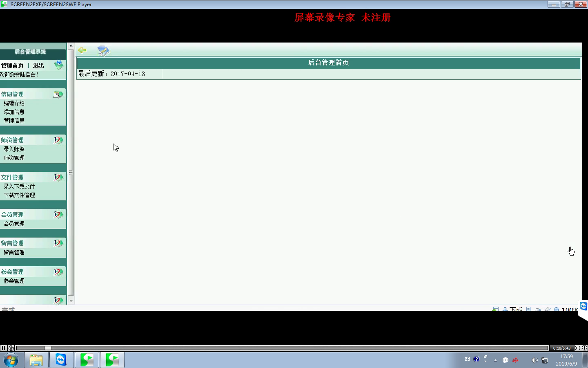The height and width of the screenshot is (368, 588).
Task: Click the info icon in player bar
Action: pyautogui.click(x=584, y=348)
